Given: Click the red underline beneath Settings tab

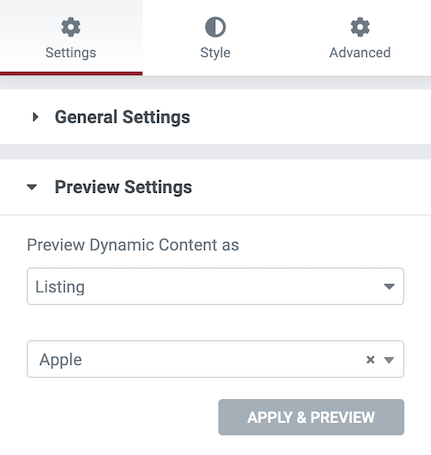Looking at the screenshot, I should [x=71, y=73].
